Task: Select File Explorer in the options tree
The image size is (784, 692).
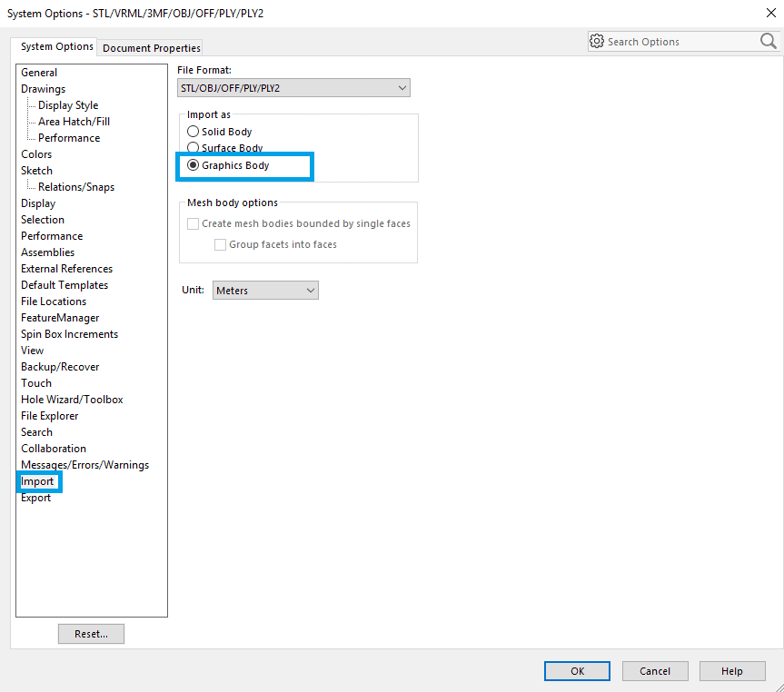Action: tap(49, 416)
